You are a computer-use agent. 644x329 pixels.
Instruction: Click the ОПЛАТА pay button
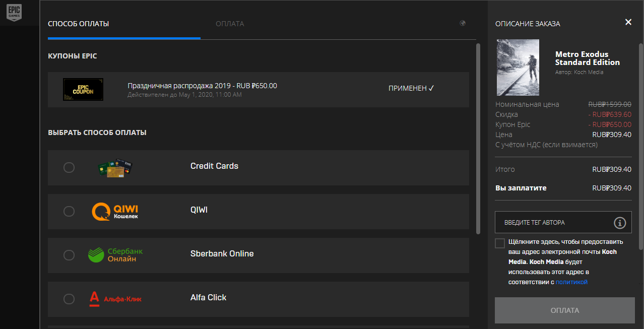565,310
